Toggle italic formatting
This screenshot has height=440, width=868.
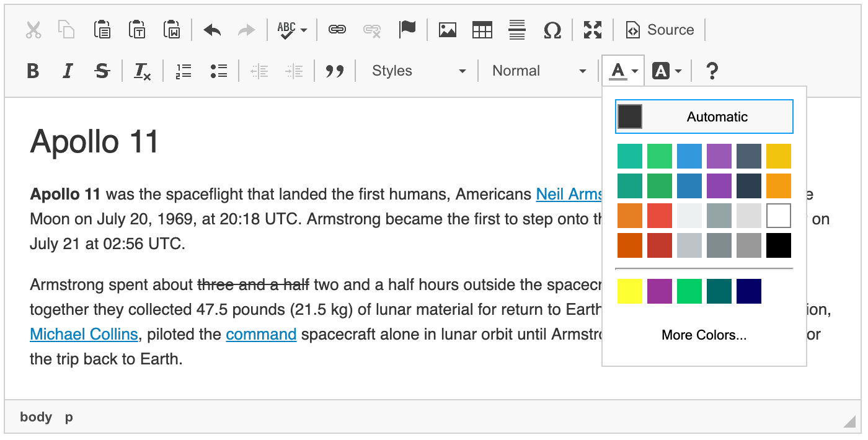pos(68,71)
